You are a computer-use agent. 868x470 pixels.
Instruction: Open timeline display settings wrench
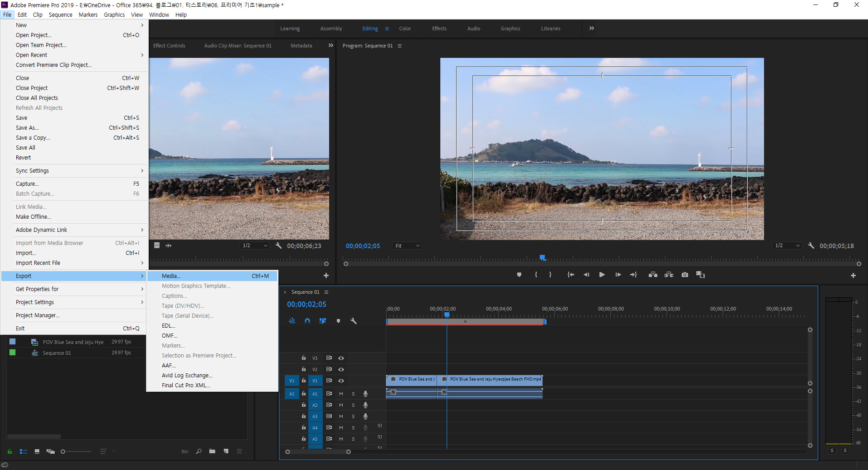(x=354, y=321)
